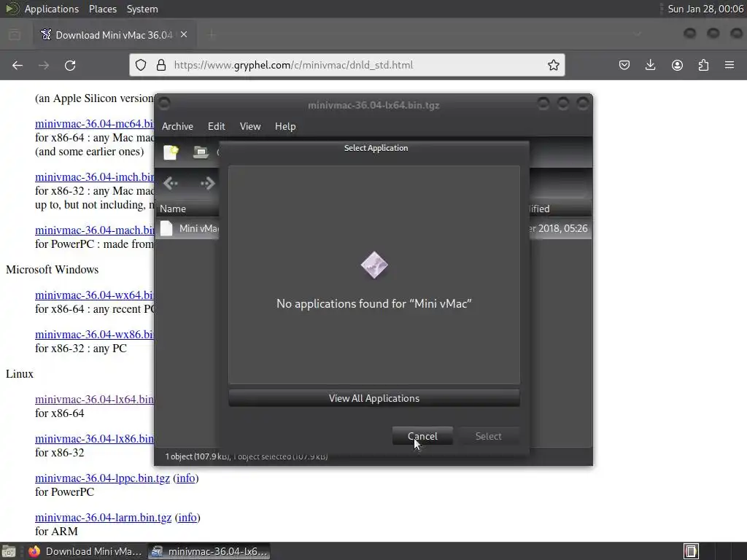Screen dimensions: 747x560
Task: Click the minivmac-36.04-mach download link
Action: tap(94, 230)
